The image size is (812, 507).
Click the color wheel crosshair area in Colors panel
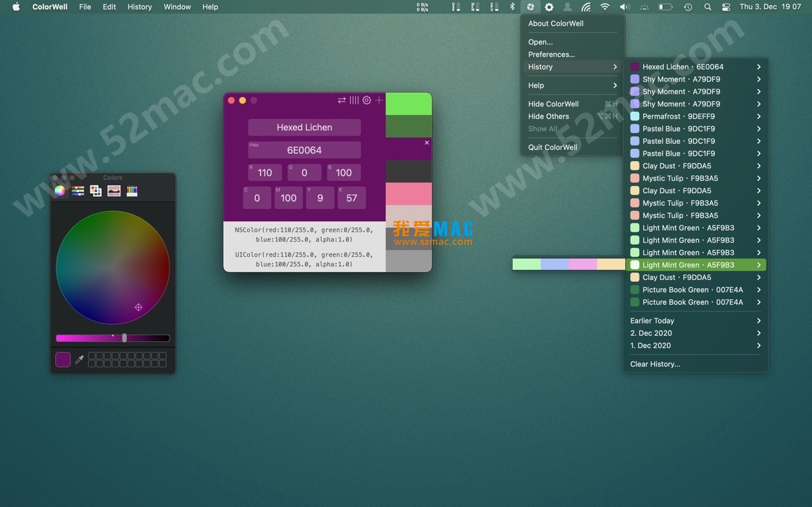click(x=139, y=307)
